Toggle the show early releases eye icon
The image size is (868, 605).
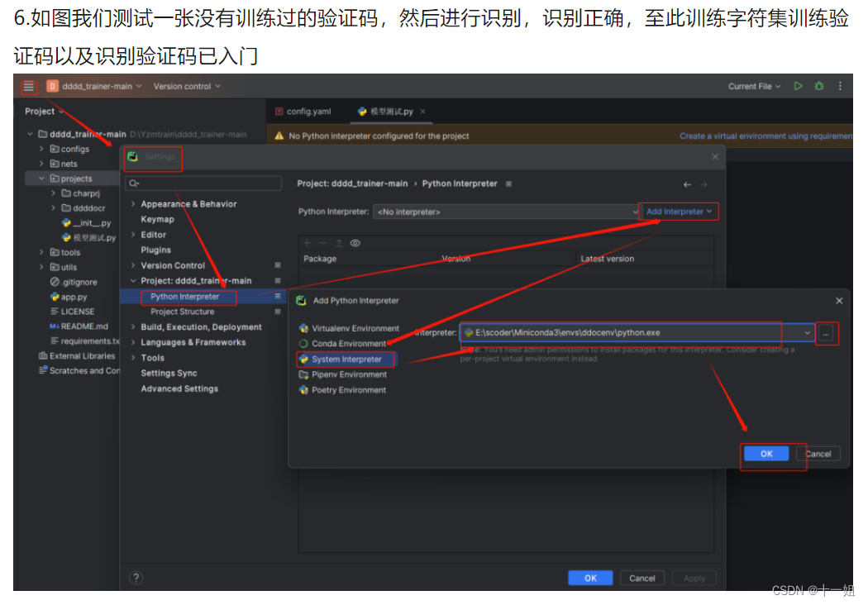coord(355,242)
